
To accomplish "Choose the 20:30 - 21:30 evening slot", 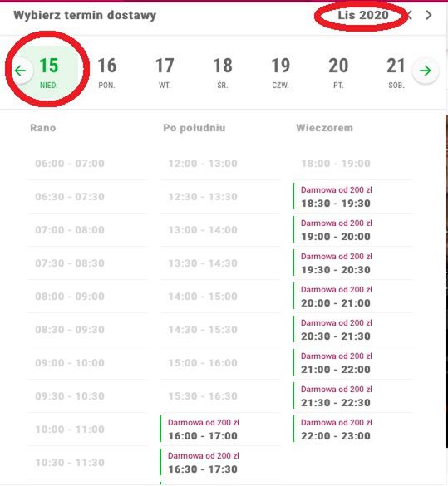I will [x=352, y=330].
